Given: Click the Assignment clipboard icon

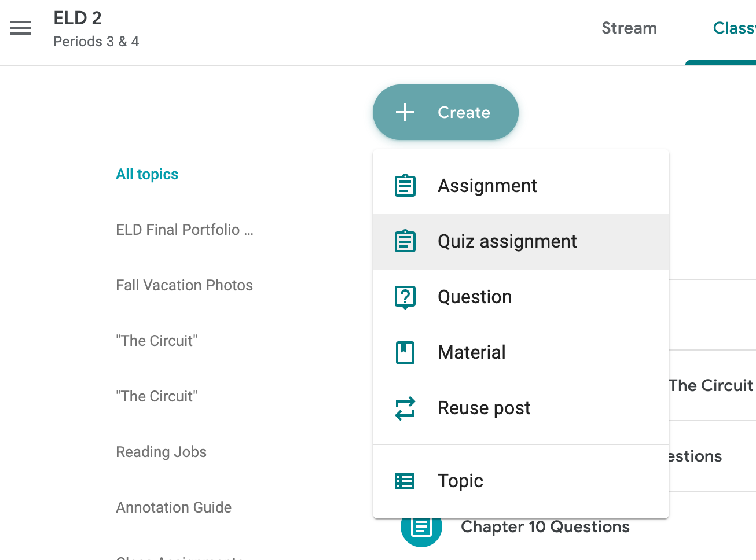Looking at the screenshot, I should point(405,185).
